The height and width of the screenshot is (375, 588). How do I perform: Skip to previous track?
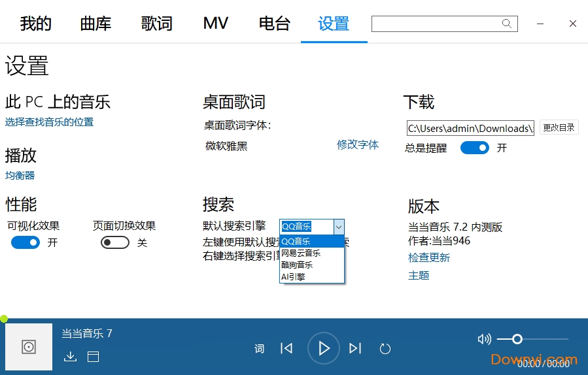click(286, 348)
